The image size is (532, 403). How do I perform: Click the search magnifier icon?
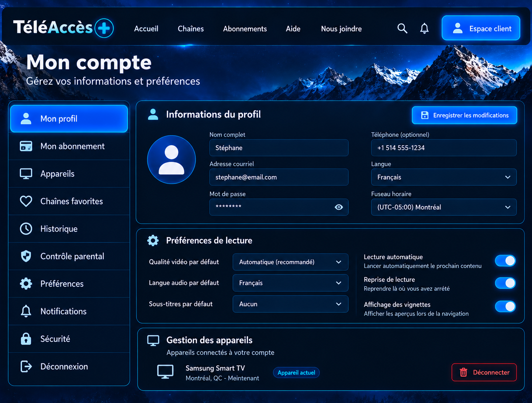[402, 28]
